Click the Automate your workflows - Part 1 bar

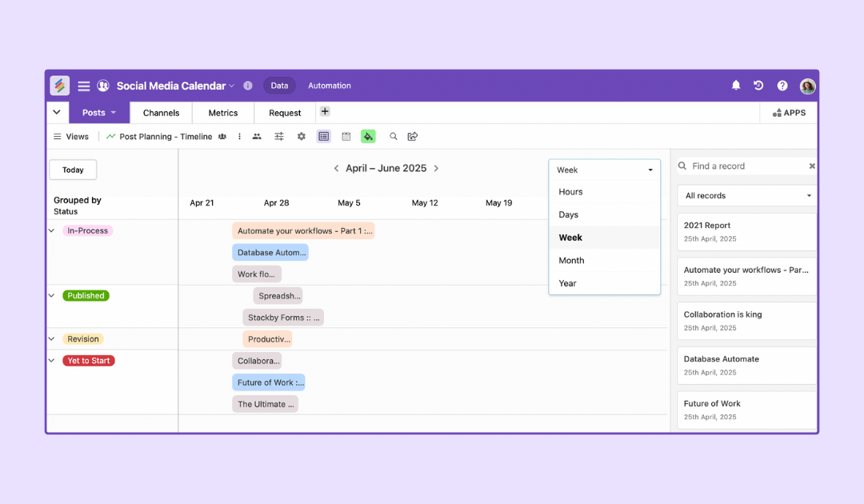(304, 230)
